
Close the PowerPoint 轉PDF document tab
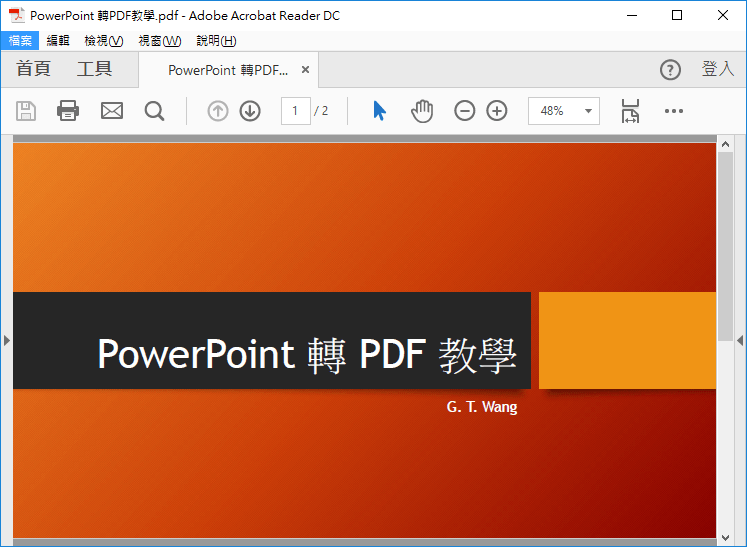pos(305,70)
